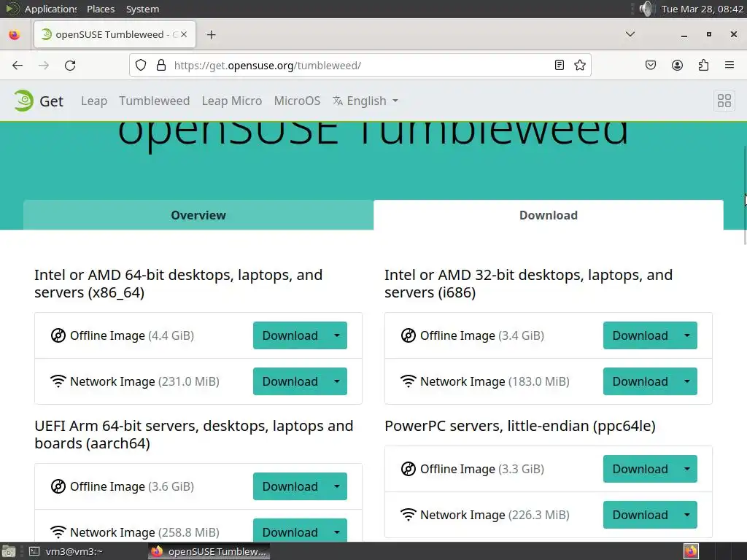The image size is (747, 560).
Task: Click the openSUSE Get logo
Action: (38, 101)
